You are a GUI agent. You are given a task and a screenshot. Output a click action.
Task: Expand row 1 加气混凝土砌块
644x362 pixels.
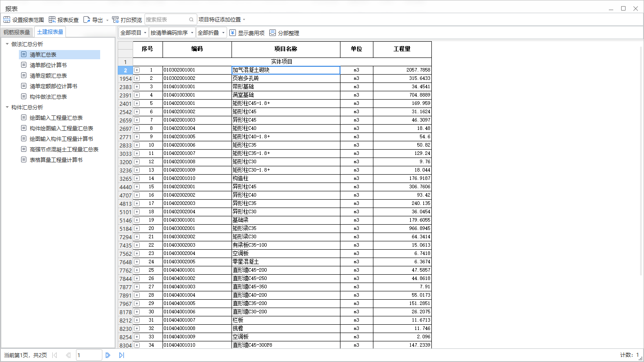[x=137, y=70]
